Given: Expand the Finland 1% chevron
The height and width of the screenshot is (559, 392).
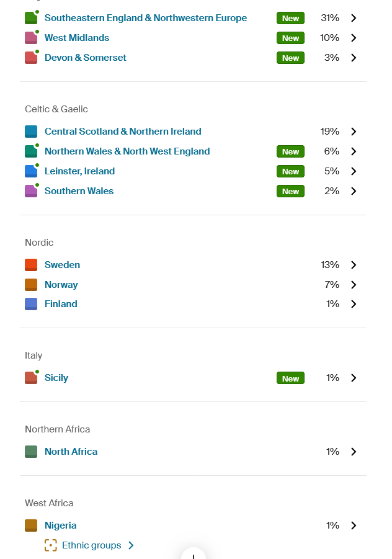Looking at the screenshot, I should click(x=354, y=304).
